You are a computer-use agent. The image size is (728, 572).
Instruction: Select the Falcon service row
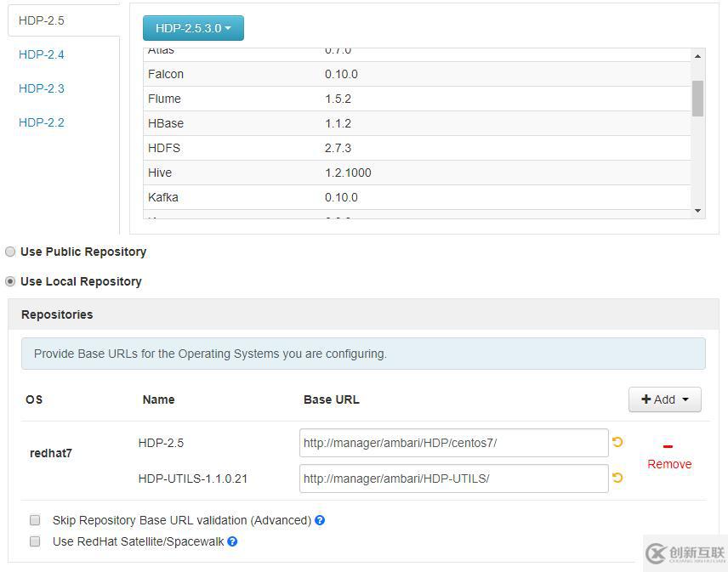point(417,74)
